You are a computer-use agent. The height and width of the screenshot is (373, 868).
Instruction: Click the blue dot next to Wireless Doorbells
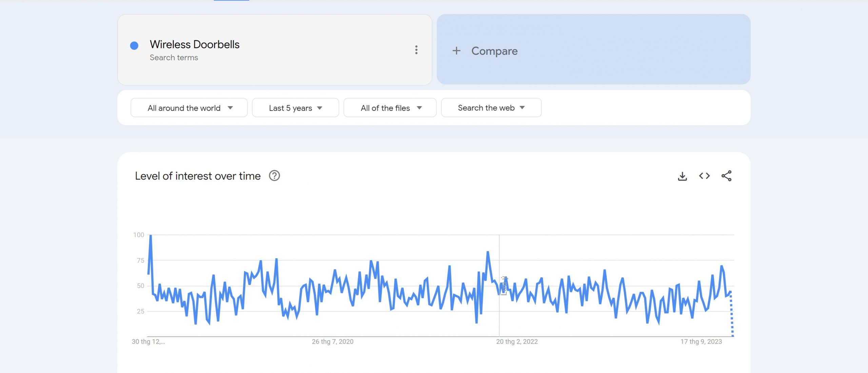[x=134, y=45]
